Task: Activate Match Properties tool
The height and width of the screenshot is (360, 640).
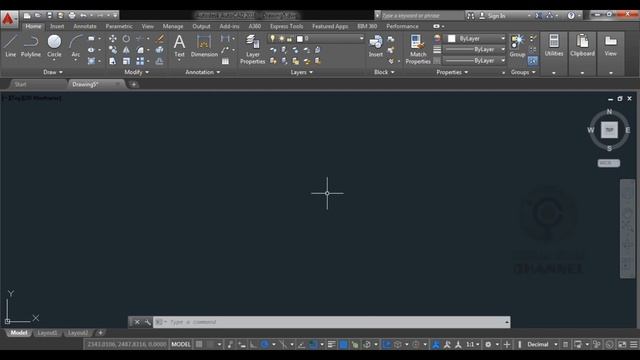Action: click(x=418, y=49)
